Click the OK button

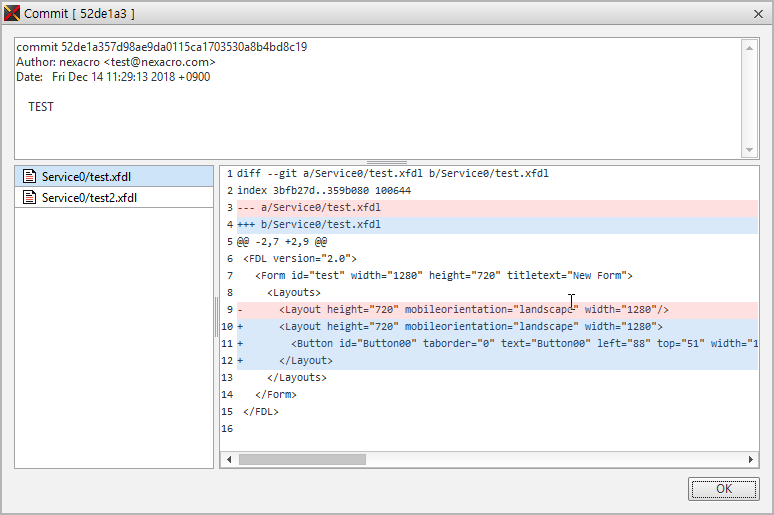(723, 489)
